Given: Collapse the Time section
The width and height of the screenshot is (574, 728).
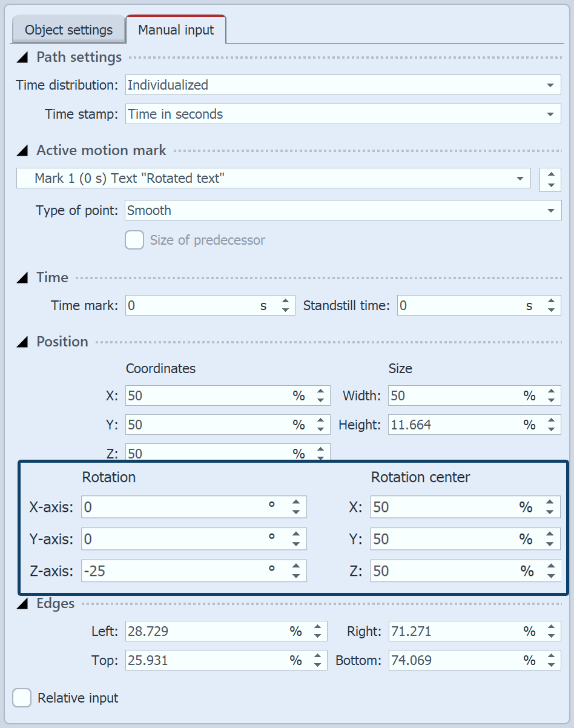Looking at the screenshot, I should pos(21,277).
